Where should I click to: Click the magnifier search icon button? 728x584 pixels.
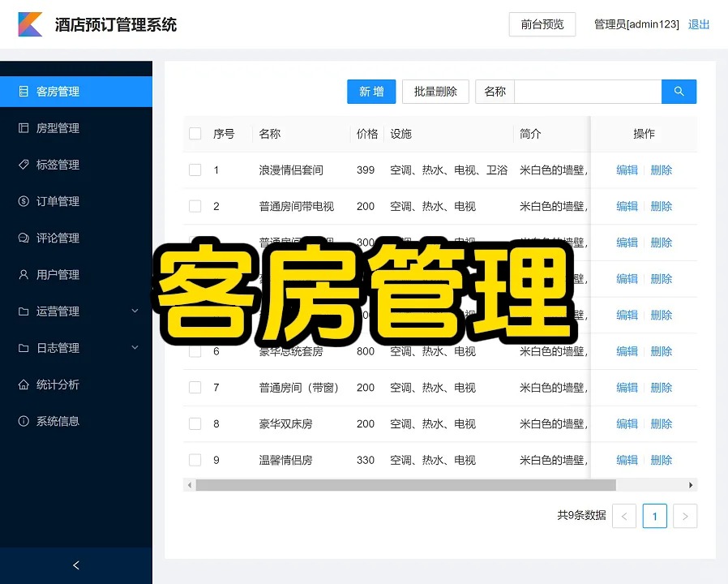click(x=679, y=92)
